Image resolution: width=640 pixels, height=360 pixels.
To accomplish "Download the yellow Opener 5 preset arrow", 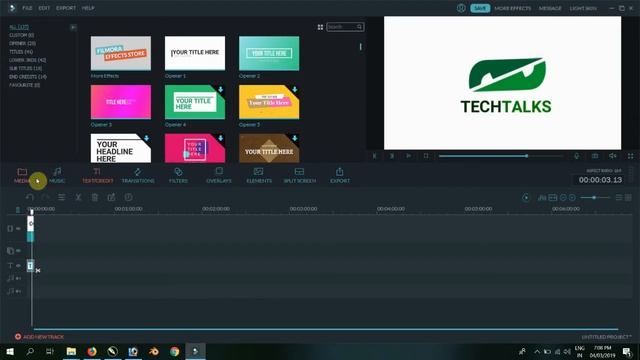I will (x=295, y=89).
